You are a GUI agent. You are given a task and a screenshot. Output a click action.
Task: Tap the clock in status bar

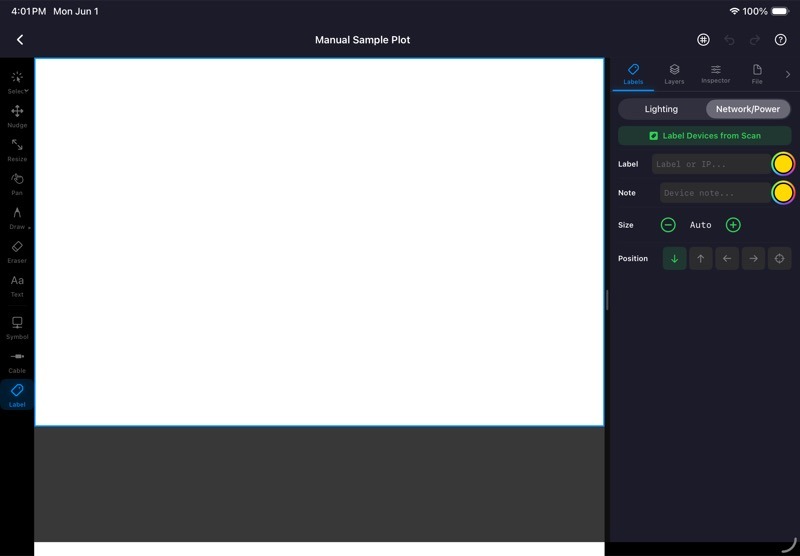(29, 11)
